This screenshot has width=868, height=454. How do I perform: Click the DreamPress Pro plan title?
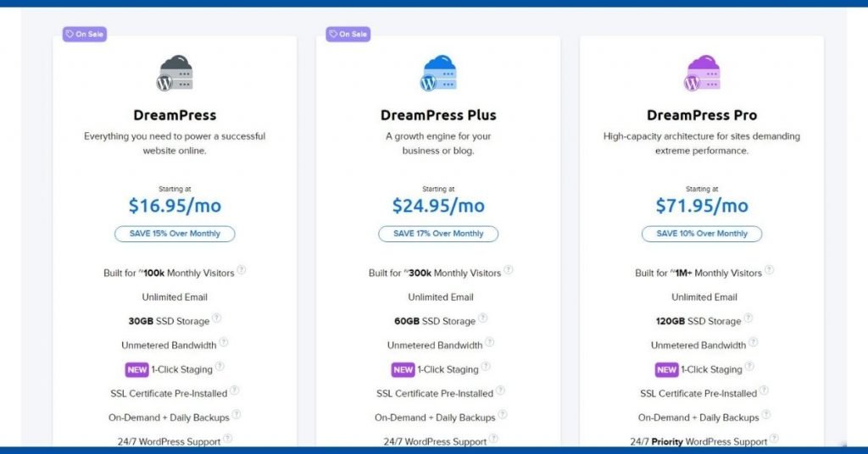point(702,115)
